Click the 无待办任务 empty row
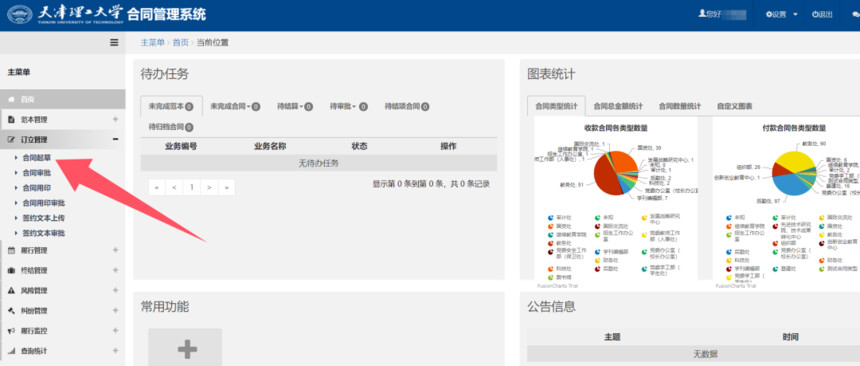Viewport: 860px width, 366px height. [x=319, y=163]
